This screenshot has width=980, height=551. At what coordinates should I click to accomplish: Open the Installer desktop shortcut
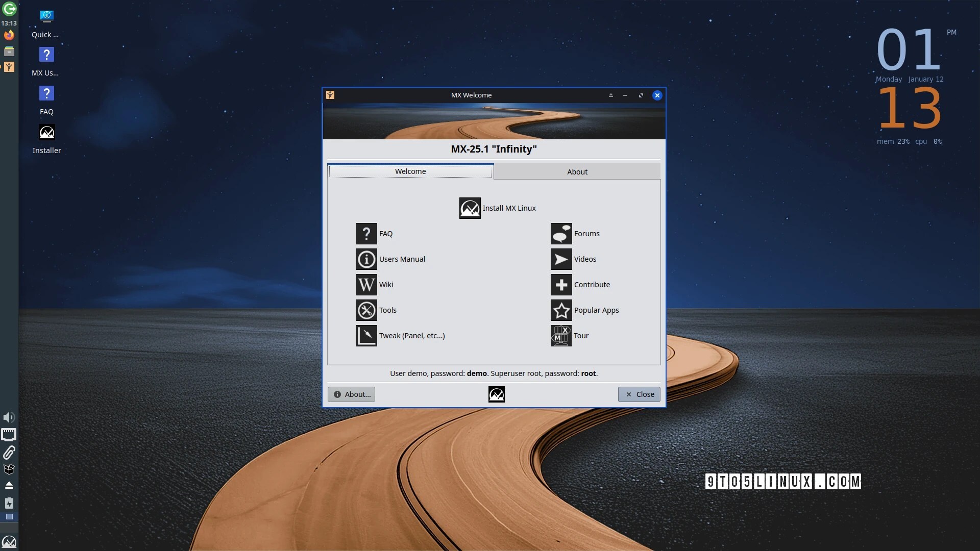point(46,133)
